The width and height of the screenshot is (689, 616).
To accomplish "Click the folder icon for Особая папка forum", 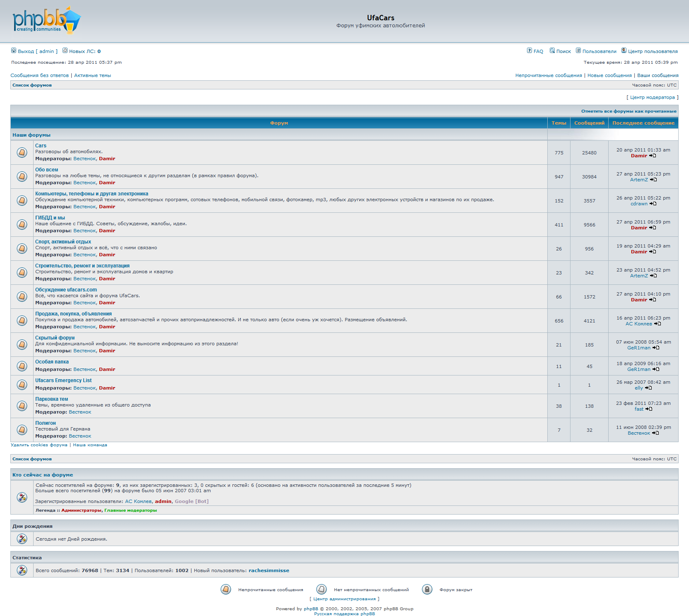I will point(22,366).
